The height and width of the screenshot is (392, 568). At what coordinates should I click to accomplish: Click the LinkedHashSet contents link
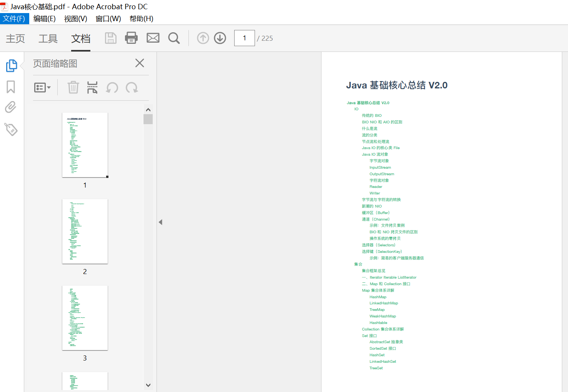pos(383,361)
